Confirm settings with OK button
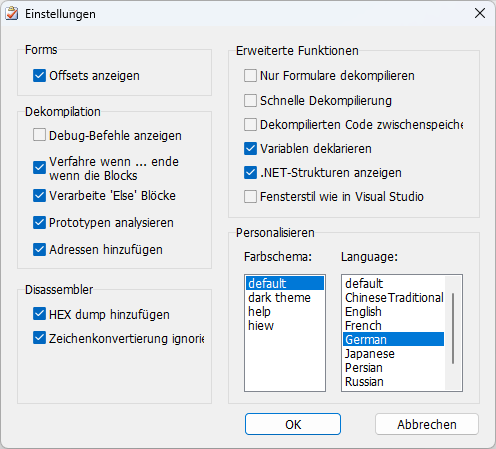 click(293, 424)
